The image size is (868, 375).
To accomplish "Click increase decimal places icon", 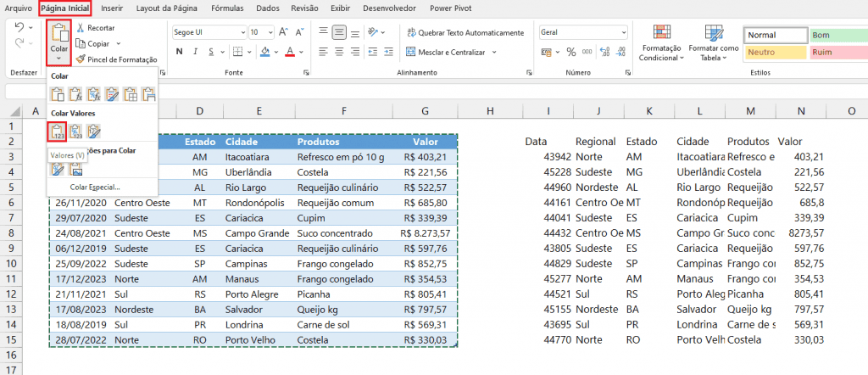I will pos(604,52).
